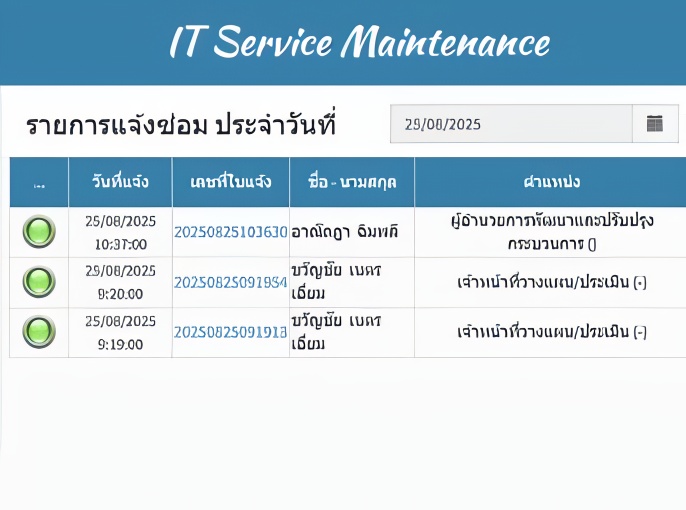
Task: Click the "..." first column header
Action: [x=39, y=182]
